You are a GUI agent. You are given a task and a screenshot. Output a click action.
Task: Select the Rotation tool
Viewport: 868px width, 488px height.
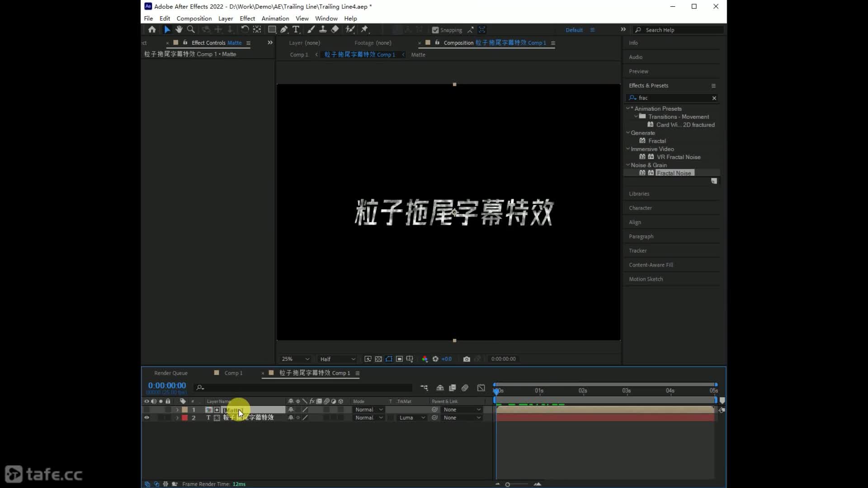(245, 29)
